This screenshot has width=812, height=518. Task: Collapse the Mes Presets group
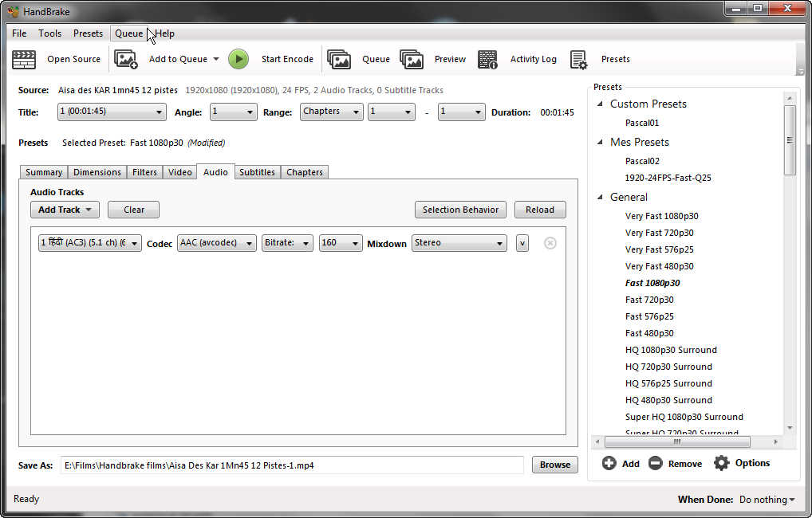pyautogui.click(x=600, y=143)
